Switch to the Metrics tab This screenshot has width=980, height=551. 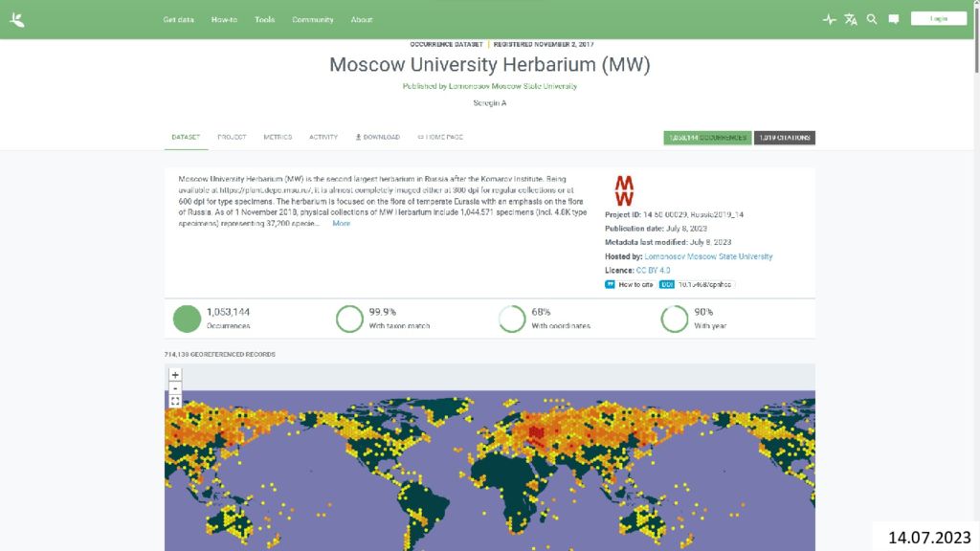[278, 138]
